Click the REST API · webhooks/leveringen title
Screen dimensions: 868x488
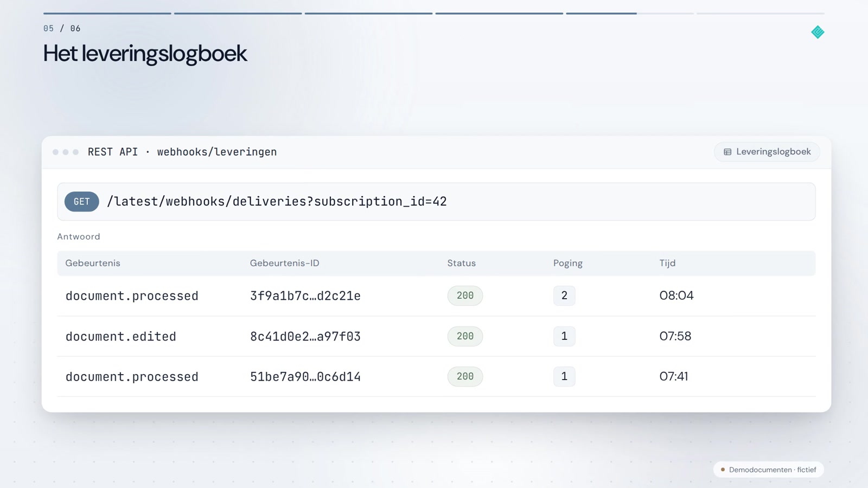coord(182,152)
